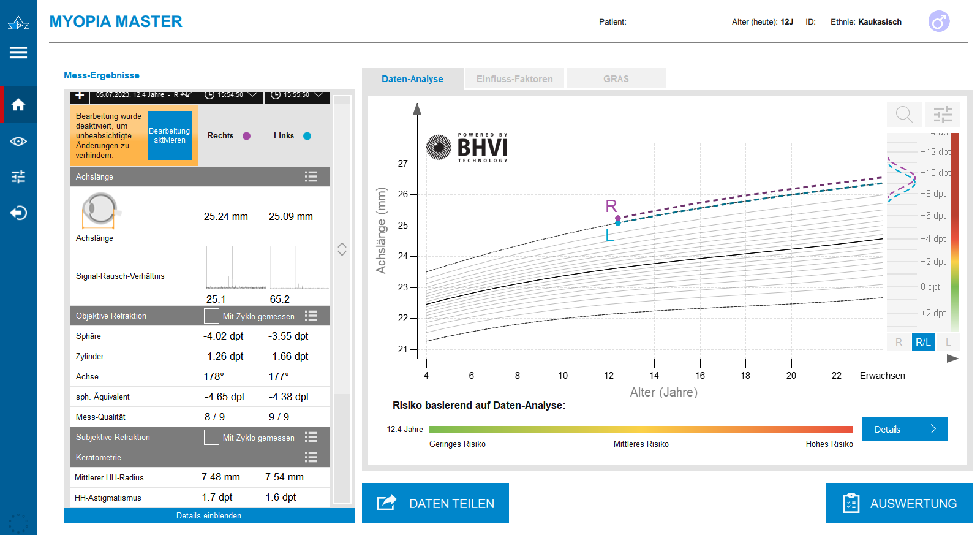Click the magnifier zoom icon on chart
The width and height of the screenshot is (980, 535).
click(904, 115)
